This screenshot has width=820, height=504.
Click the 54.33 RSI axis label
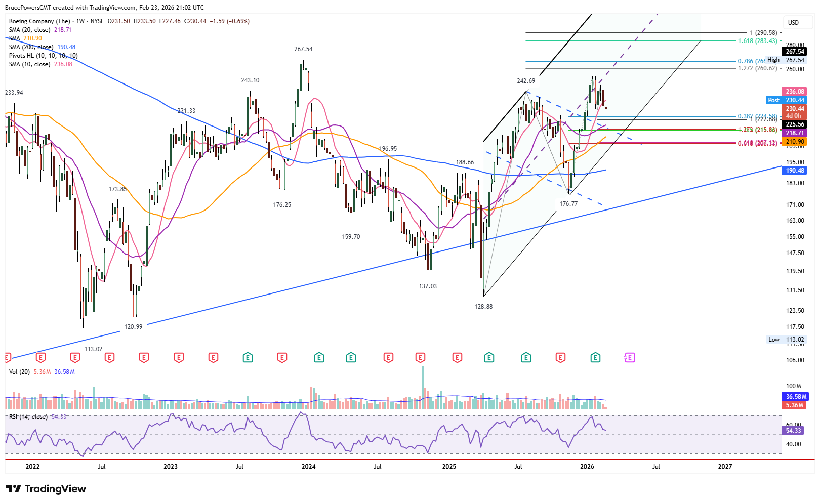point(793,431)
